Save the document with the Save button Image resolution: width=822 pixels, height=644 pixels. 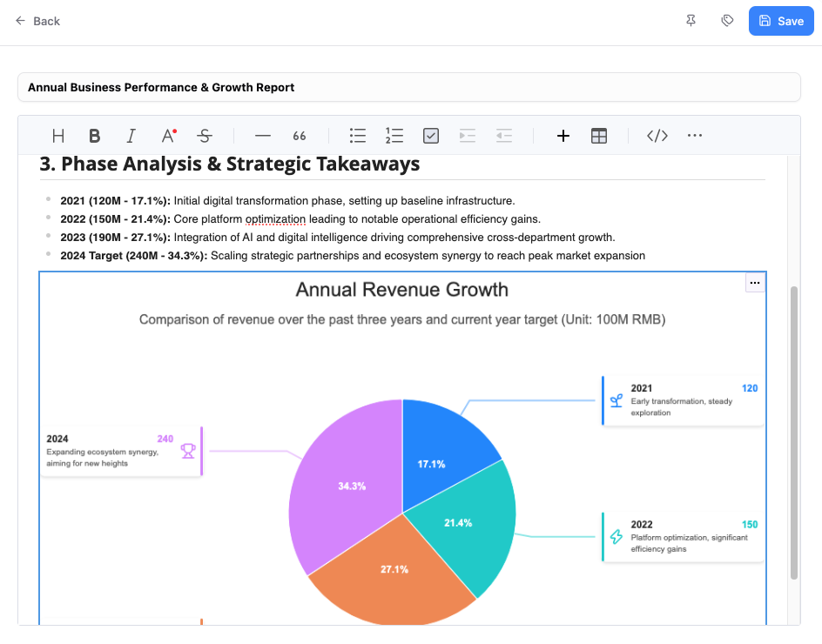pyautogui.click(x=781, y=21)
